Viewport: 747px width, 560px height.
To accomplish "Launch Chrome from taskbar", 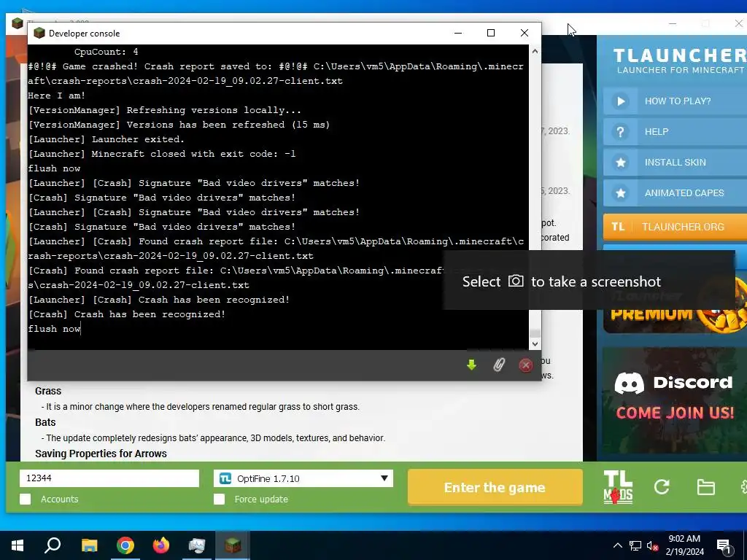I will click(125, 545).
